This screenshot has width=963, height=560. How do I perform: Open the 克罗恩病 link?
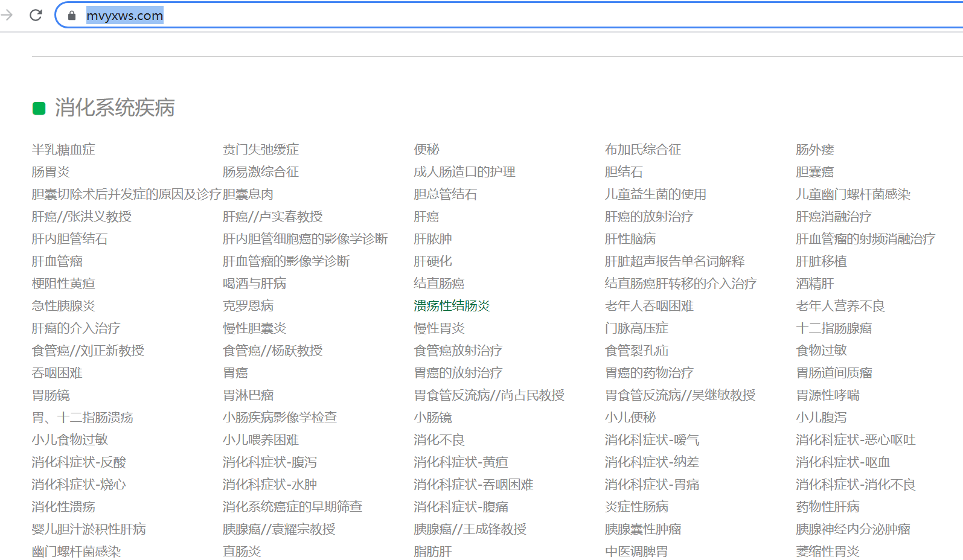pyautogui.click(x=248, y=306)
